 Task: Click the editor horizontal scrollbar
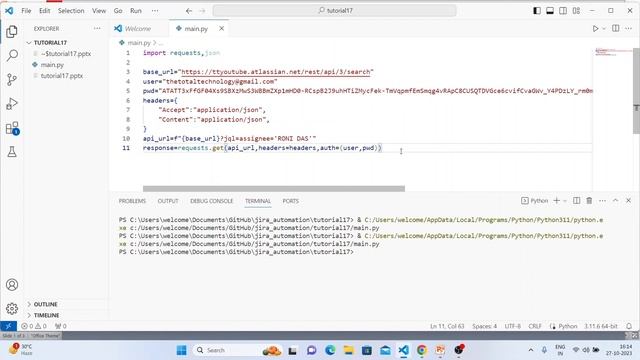tap(274, 189)
